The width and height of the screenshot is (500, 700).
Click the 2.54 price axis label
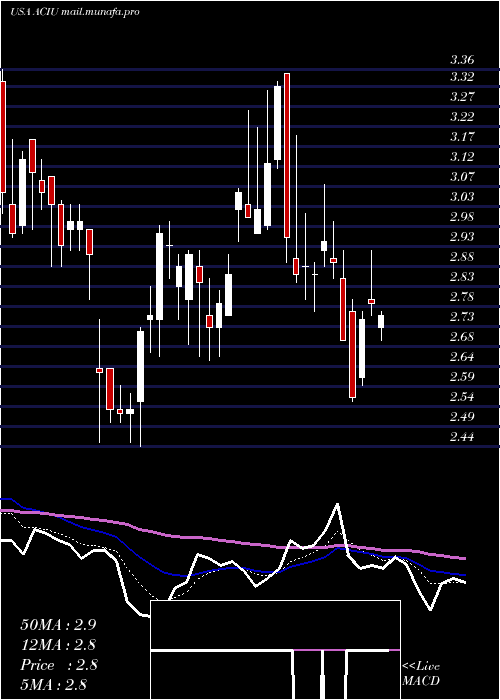[x=462, y=397]
